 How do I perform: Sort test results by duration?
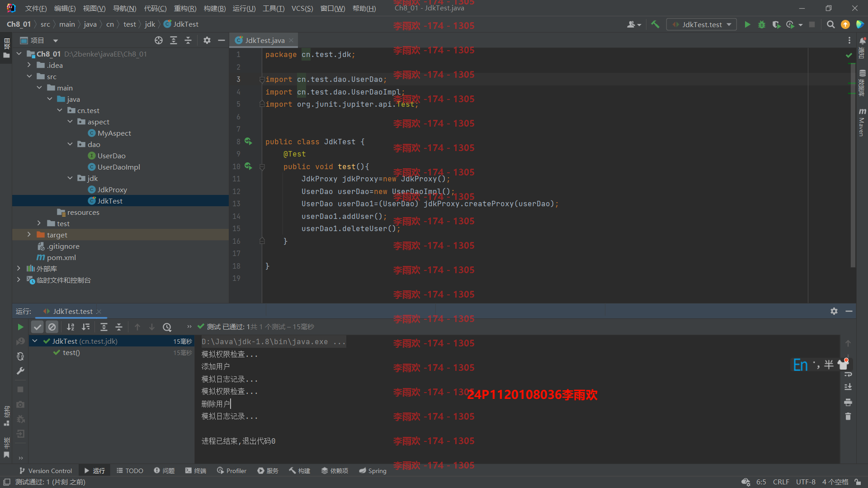point(85,327)
